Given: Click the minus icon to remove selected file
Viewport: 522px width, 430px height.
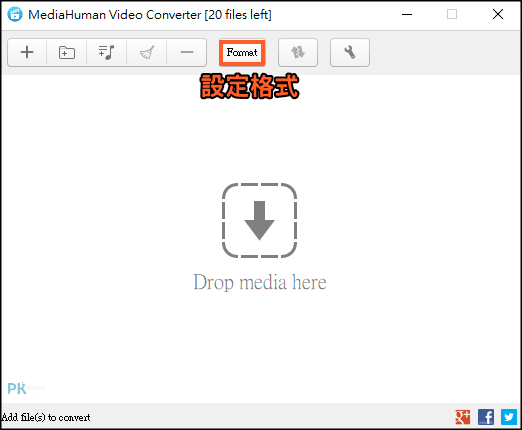Looking at the screenshot, I should [x=187, y=52].
